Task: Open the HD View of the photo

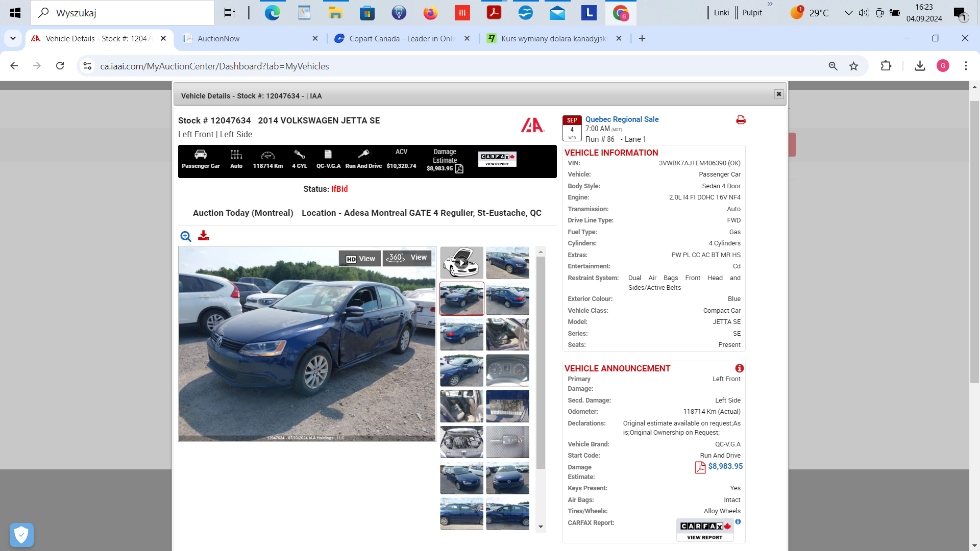Action: [x=360, y=259]
